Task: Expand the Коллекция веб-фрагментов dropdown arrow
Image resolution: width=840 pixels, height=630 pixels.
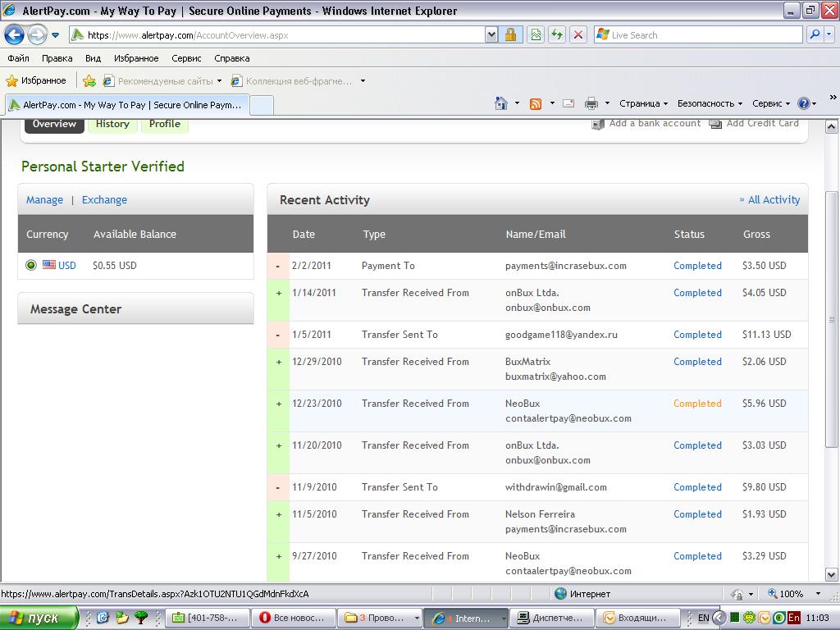Action: pos(363,81)
